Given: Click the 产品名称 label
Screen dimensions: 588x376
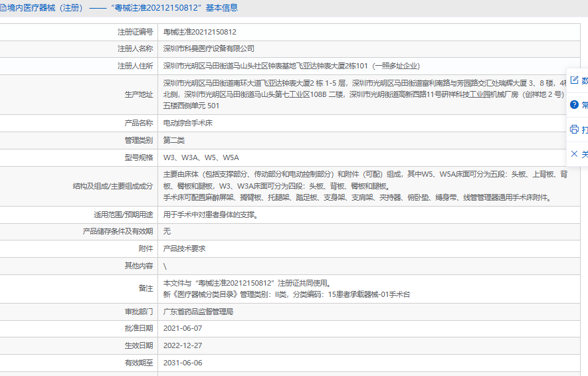Looking at the screenshot, I should tap(139, 123).
